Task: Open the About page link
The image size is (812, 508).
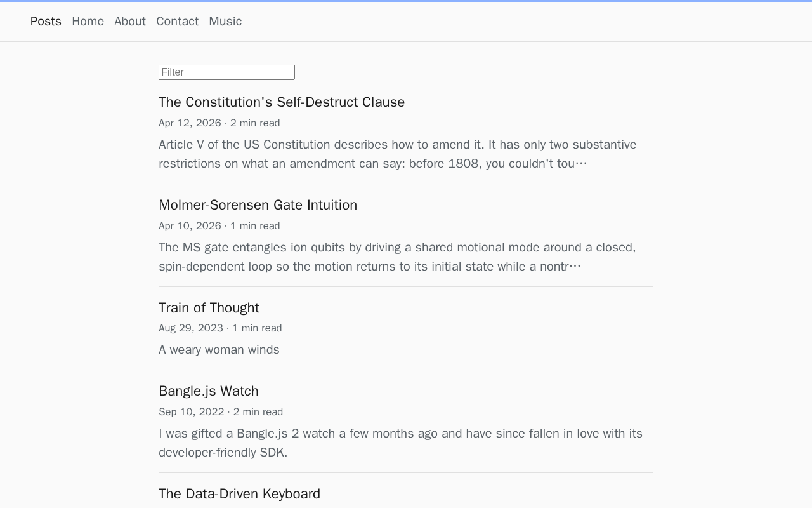Action: (x=130, y=22)
